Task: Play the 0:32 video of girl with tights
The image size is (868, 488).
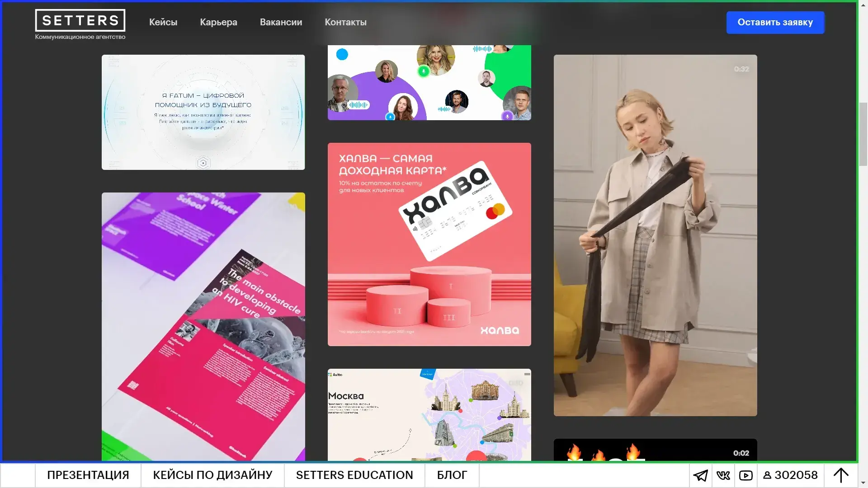Action: point(655,235)
